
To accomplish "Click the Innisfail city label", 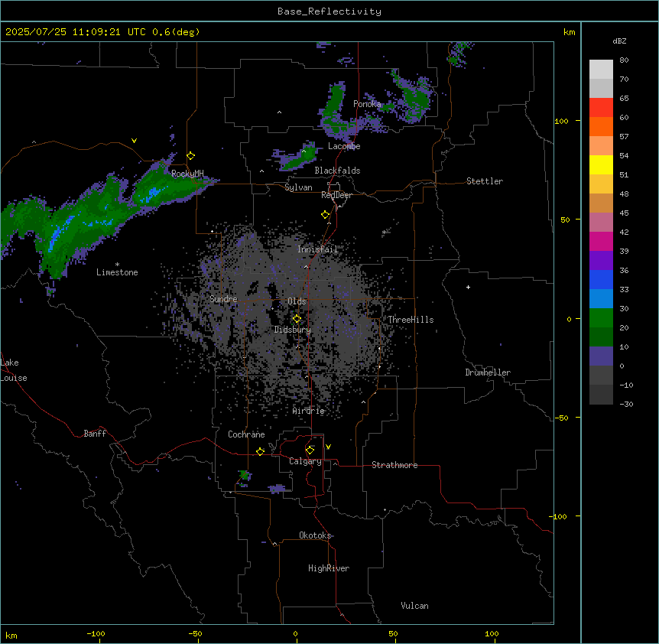I will pos(317,249).
